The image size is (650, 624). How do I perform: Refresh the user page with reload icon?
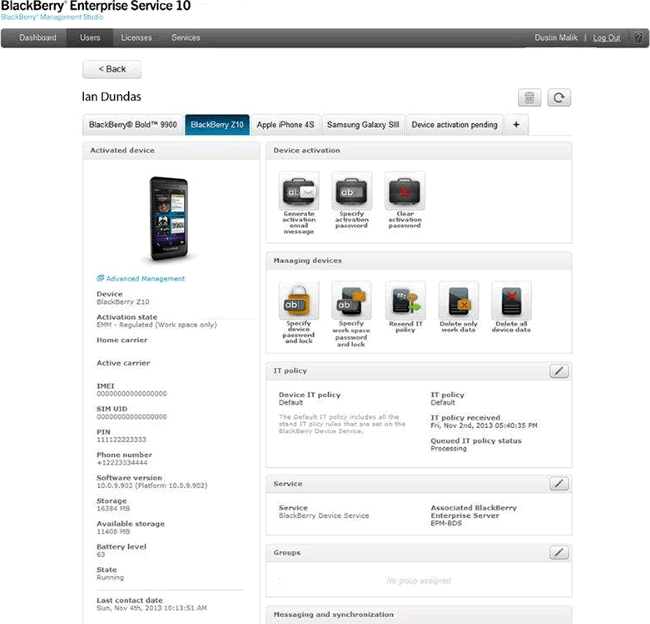point(559,98)
